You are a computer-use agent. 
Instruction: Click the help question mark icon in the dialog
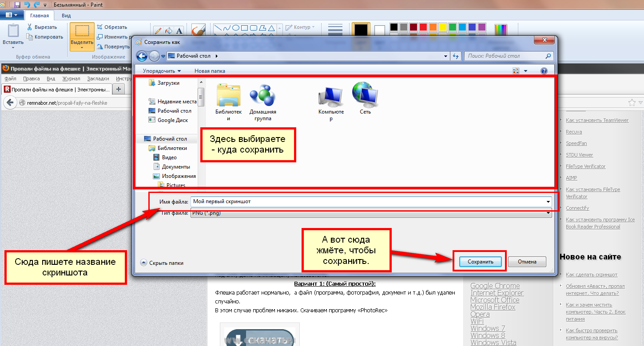[544, 71]
